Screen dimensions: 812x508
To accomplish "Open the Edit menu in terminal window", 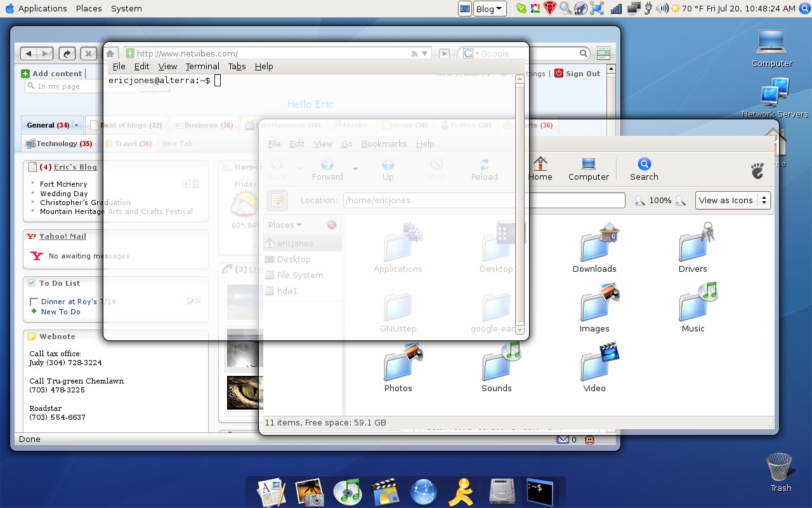I will pos(141,66).
